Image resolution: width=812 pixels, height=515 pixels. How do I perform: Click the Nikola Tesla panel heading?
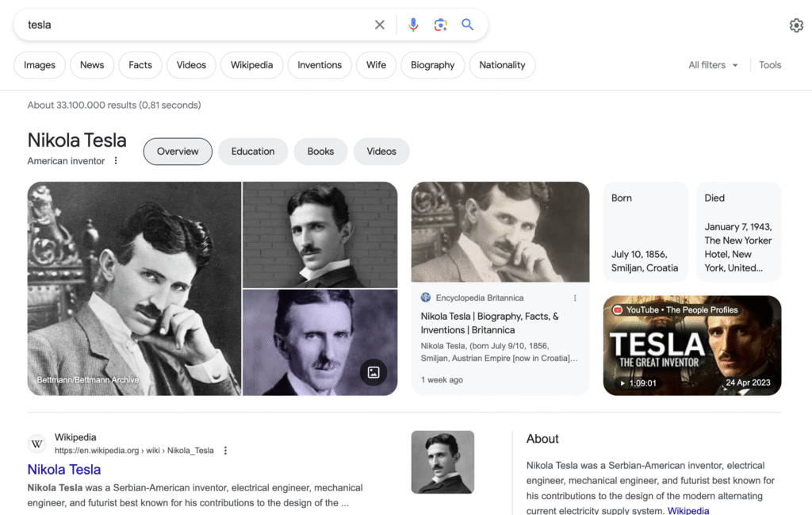pos(77,140)
